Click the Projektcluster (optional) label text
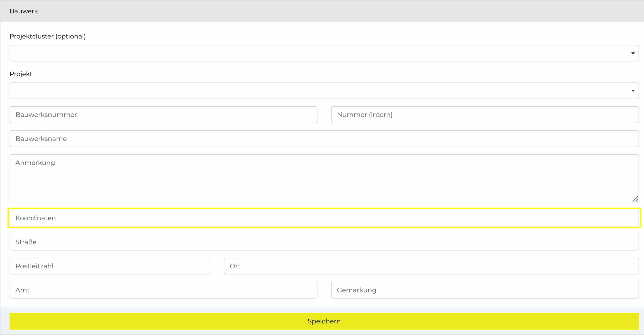The width and height of the screenshot is (644, 335). tap(48, 36)
